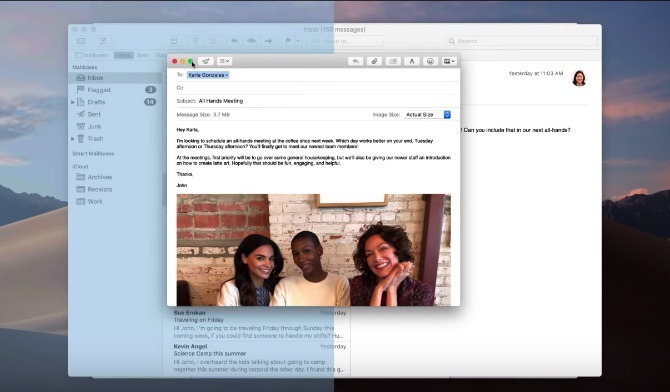Viewport: 670px width, 392px height.
Task: Select Trash mailbox in the sidebar
Action: (115, 139)
